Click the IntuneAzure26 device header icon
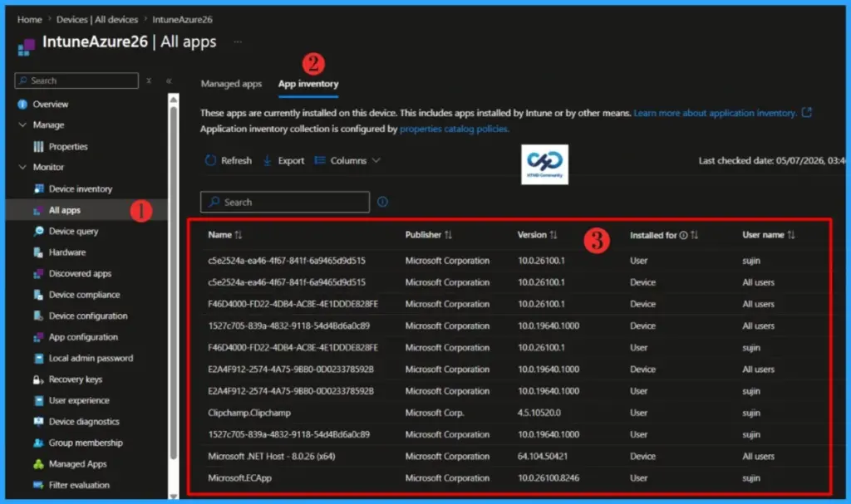This screenshot has height=504, width=851. tap(27, 46)
